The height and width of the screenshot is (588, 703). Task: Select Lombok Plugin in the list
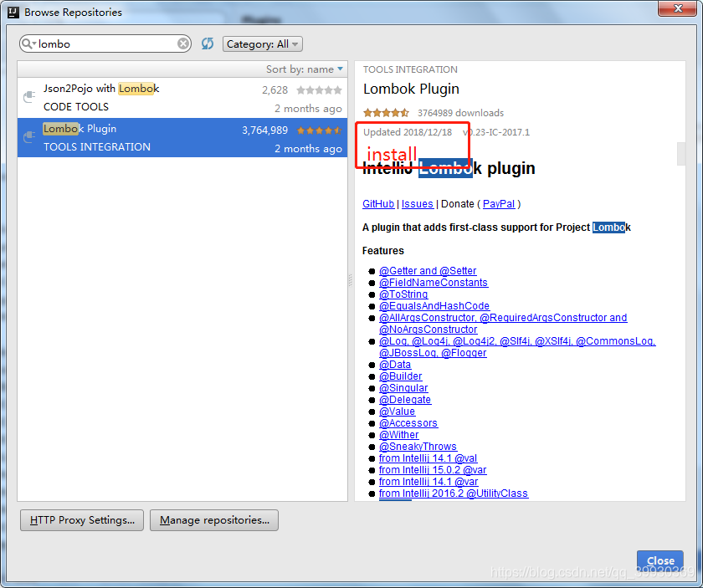pyautogui.click(x=182, y=137)
